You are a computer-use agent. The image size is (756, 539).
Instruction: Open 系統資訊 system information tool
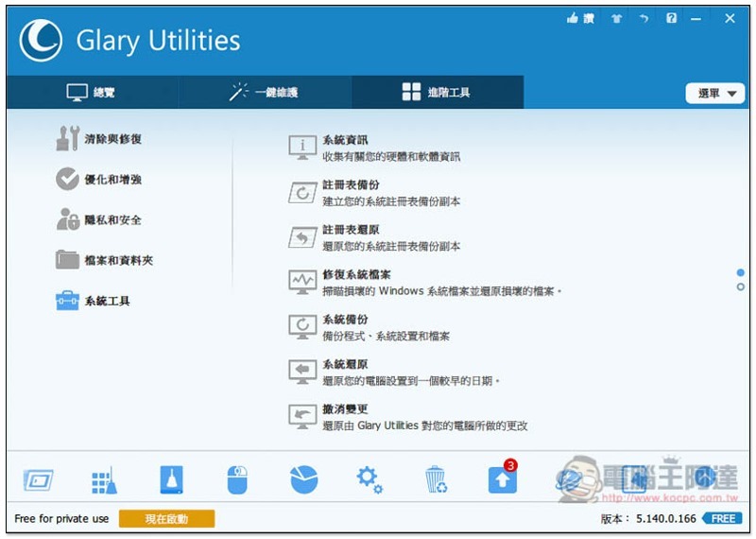tap(374, 148)
